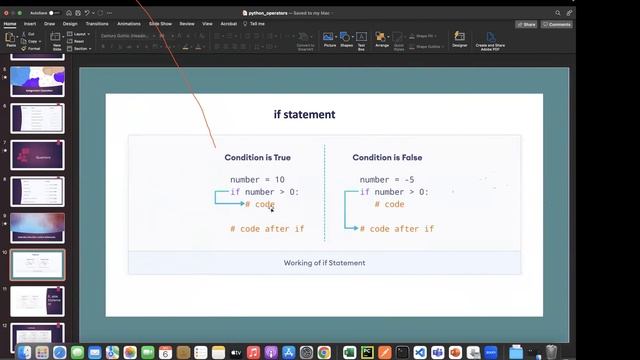Switch to the Draw tab
Screen dimensions: 640x360
click(49, 24)
